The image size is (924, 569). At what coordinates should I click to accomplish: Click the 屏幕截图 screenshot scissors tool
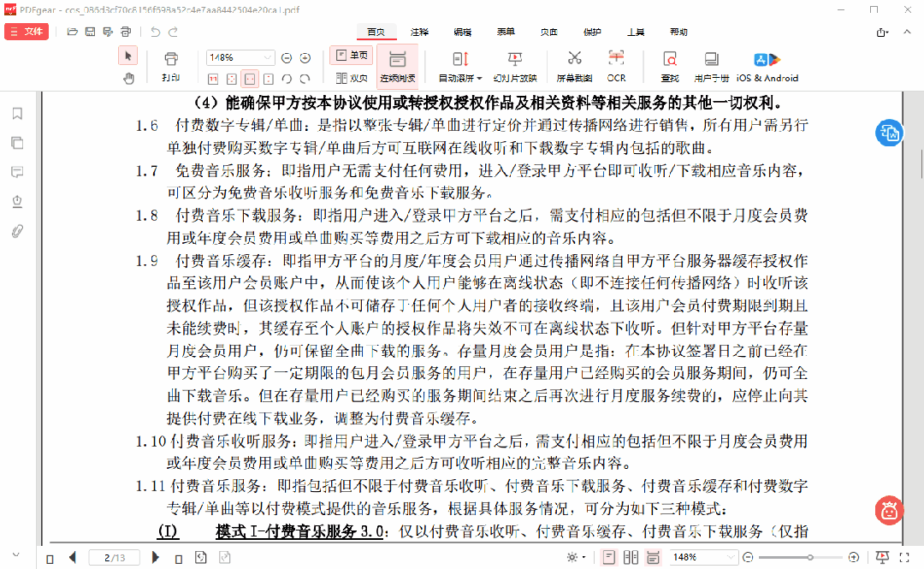(574, 66)
